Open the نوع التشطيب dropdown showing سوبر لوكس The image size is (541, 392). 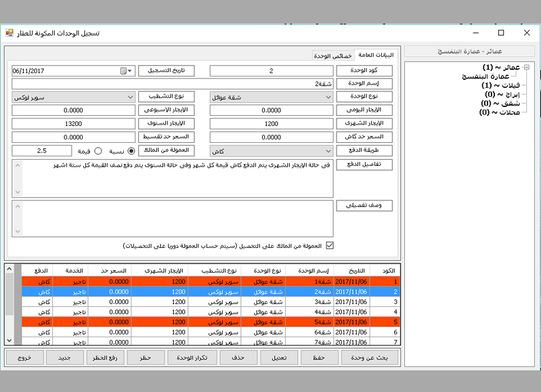74,97
